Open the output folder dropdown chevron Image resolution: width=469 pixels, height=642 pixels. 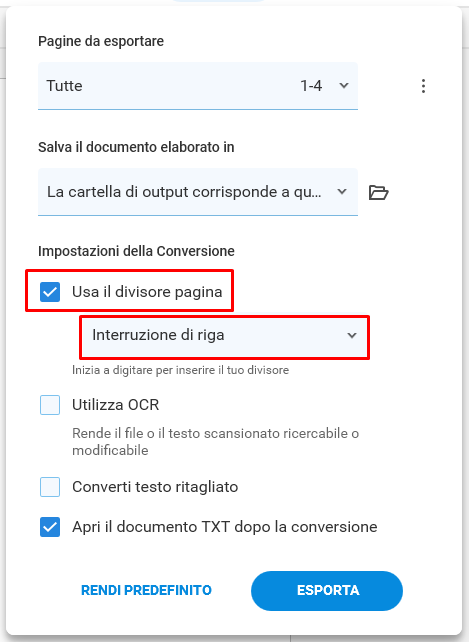(x=342, y=192)
